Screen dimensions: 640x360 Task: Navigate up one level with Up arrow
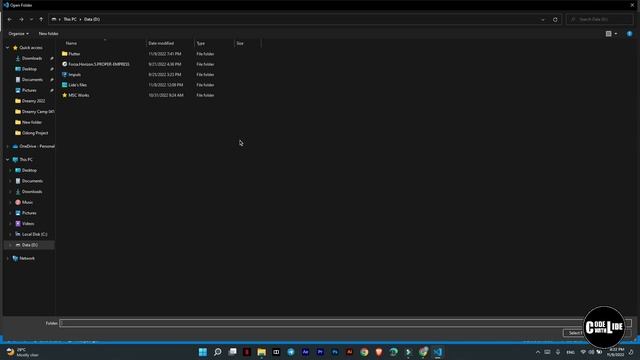click(41, 19)
